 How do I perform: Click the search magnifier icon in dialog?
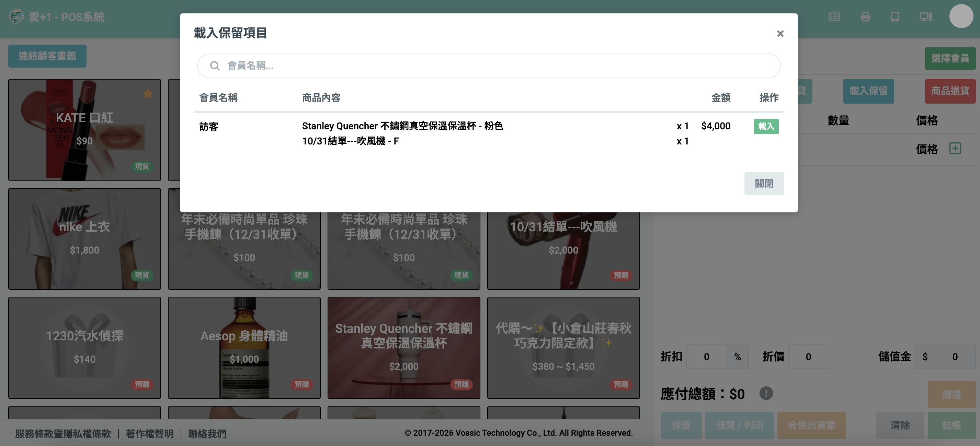(x=215, y=66)
